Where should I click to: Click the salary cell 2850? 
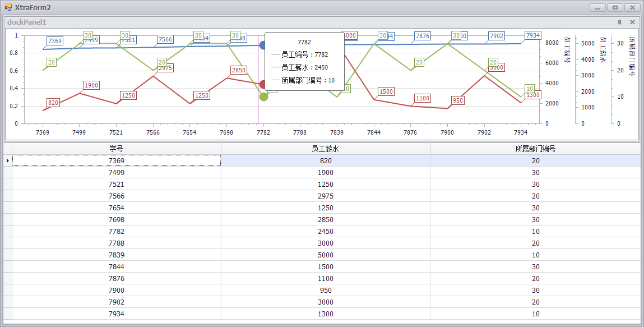tap(326, 220)
